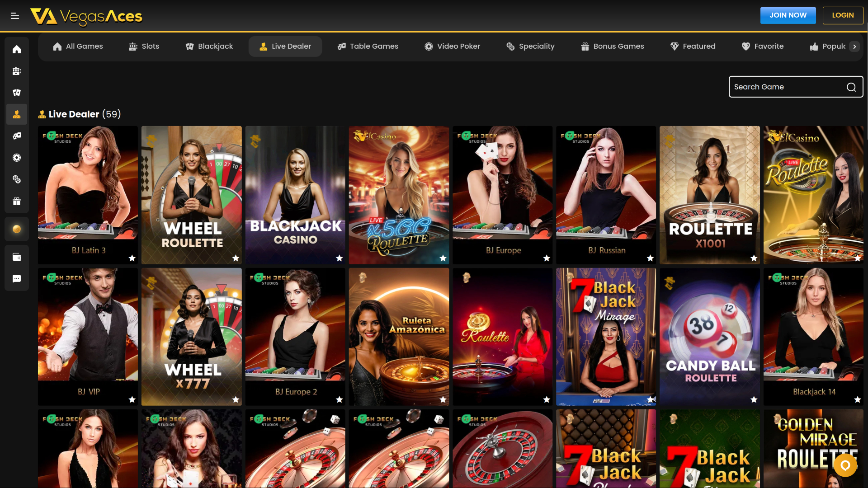
Task: Click the search magnifier icon
Action: [x=852, y=87]
